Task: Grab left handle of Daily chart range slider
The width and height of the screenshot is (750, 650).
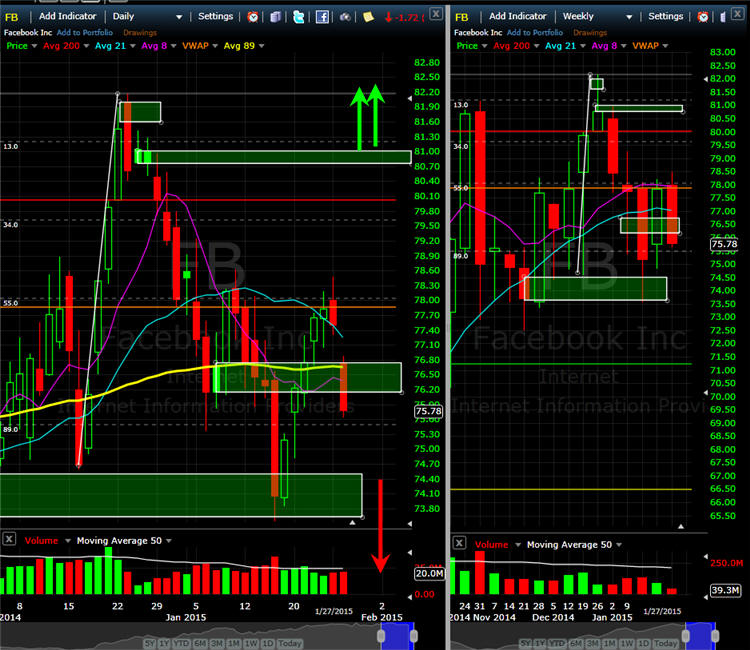Action: tap(381, 636)
